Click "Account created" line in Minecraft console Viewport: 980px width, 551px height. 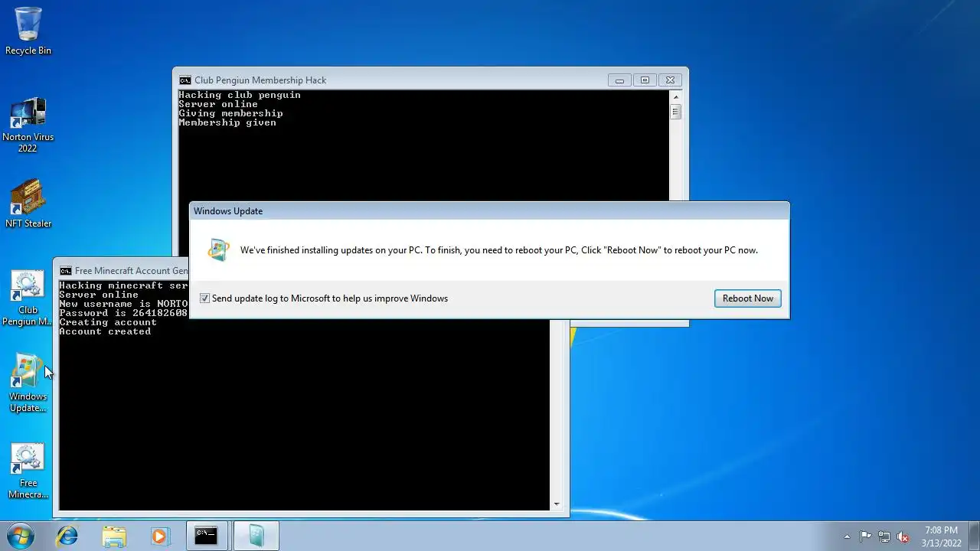click(x=105, y=331)
